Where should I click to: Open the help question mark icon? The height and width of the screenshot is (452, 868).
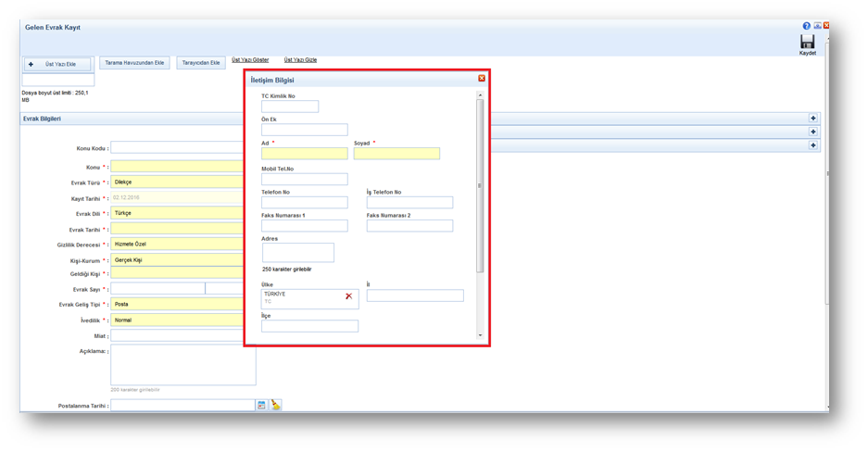pyautogui.click(x=806, y=26)
